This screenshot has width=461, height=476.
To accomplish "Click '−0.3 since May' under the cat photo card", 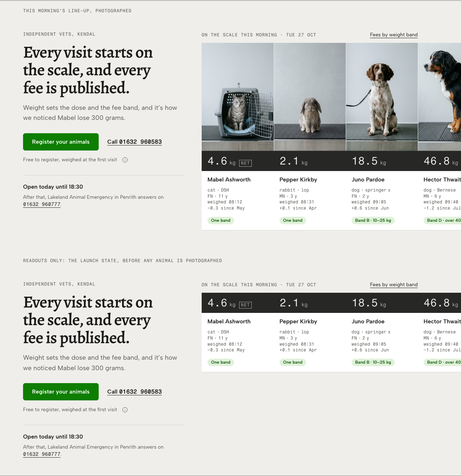I will pyautogui.click(x=226, y=208).
